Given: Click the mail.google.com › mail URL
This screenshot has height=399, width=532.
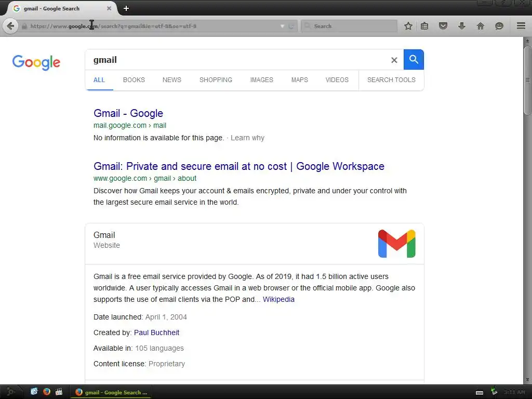Looking at the screenshot, I should point(129,125).
